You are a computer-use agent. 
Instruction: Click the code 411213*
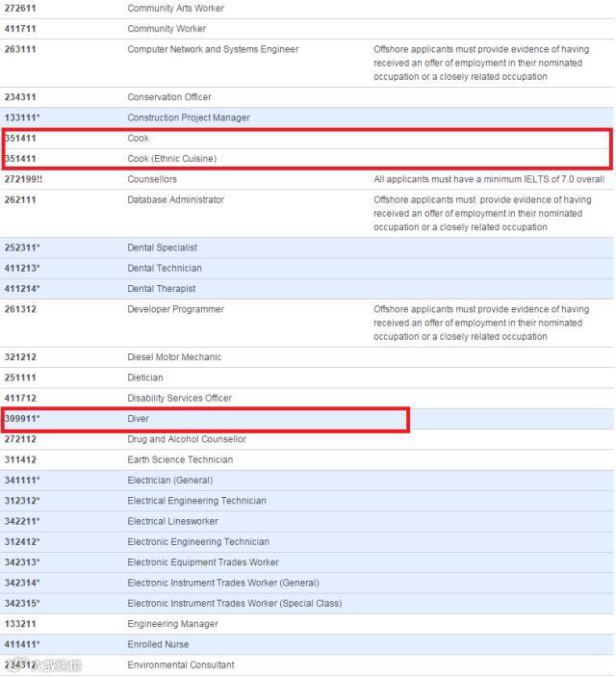tap(22, 268)
